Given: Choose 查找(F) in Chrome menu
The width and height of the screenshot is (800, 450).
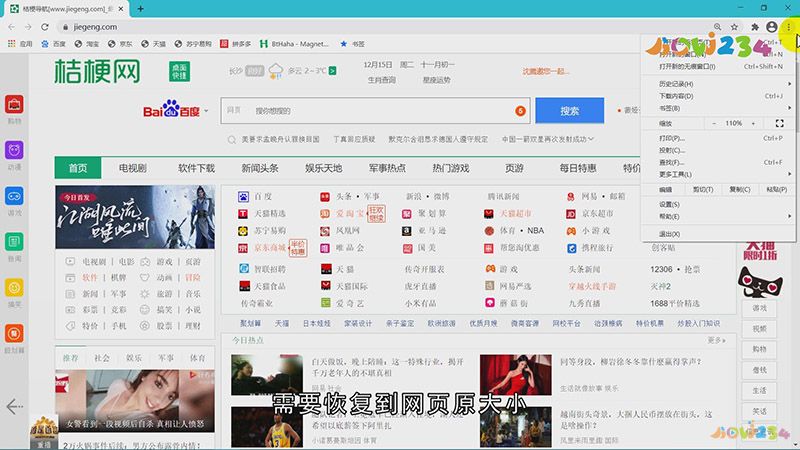Looking at the screenshot, I should [x=718, y=162].
